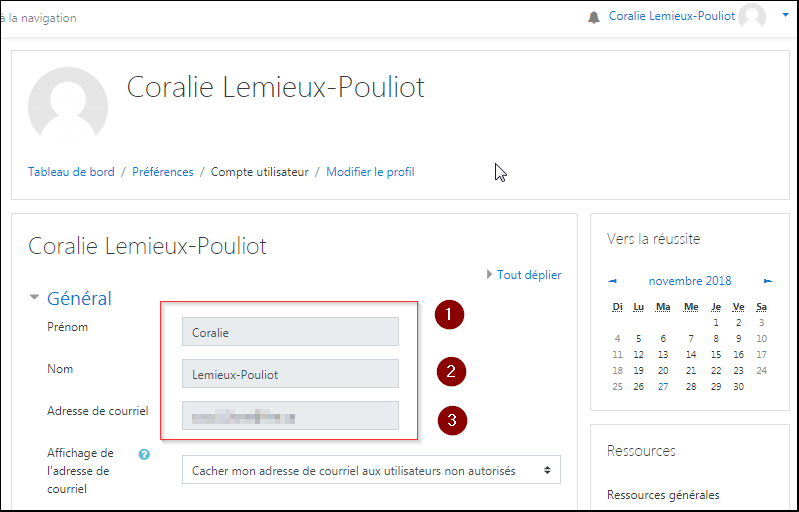Click the Prénom field containing Coralie
Screen dimensions: 799x512
[290, 332]
